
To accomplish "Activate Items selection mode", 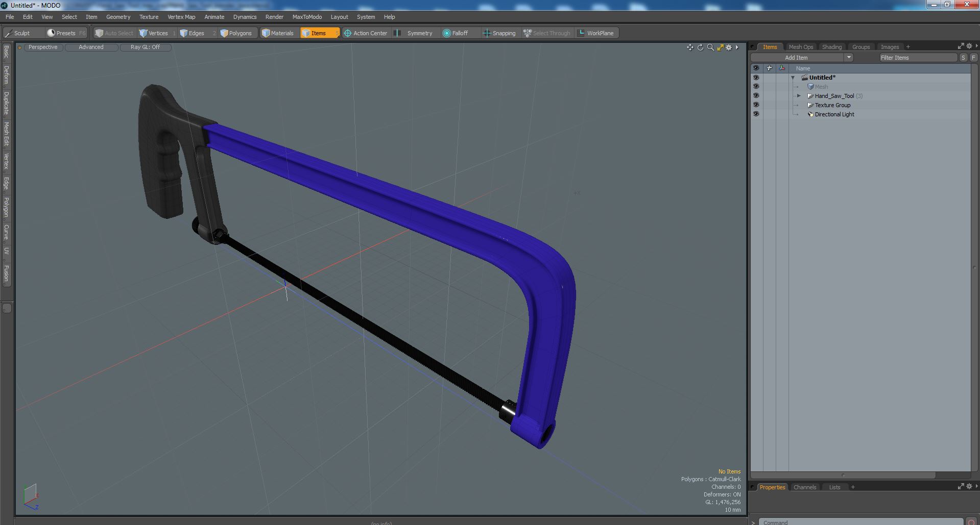I will [320, 33].
